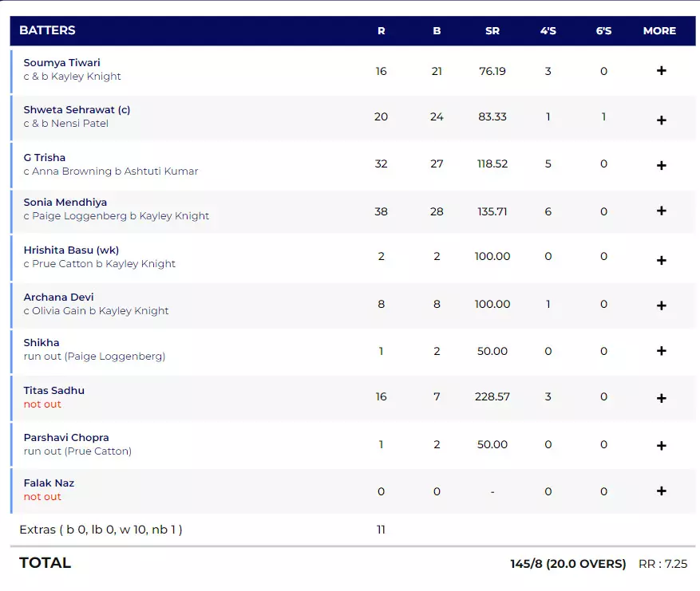Screen dimensions: 700x591
Task: Expand Parshavi Chopra's row
Action: pyautogui.click(x=661, y=445)
